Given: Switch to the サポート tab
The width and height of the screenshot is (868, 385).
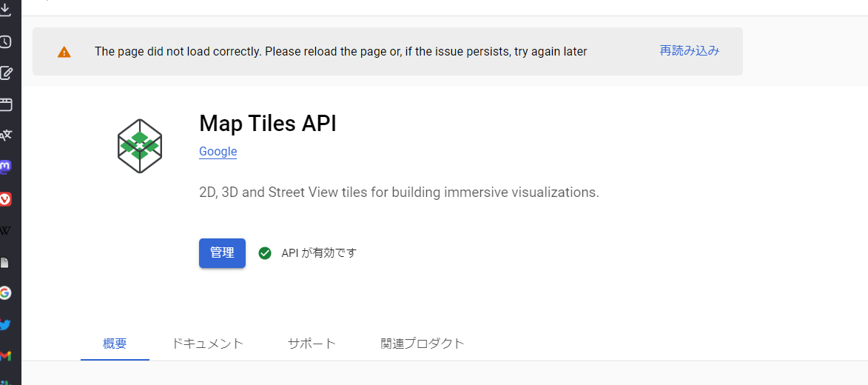Looking at the screenshot, I should point(312,344).
